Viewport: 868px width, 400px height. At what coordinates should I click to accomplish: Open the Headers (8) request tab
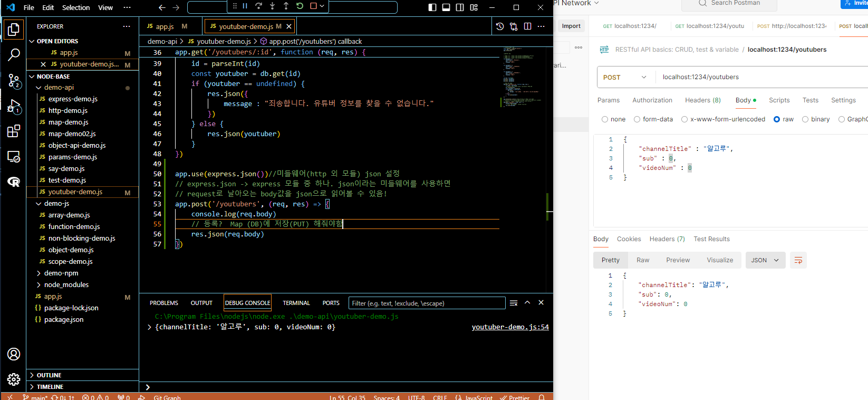[x=702, y=100]
